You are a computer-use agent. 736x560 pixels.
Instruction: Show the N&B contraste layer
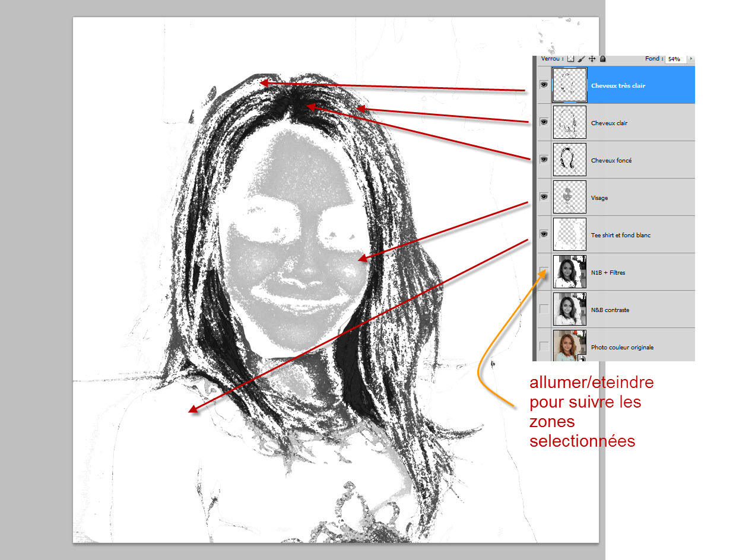[543, 309]
